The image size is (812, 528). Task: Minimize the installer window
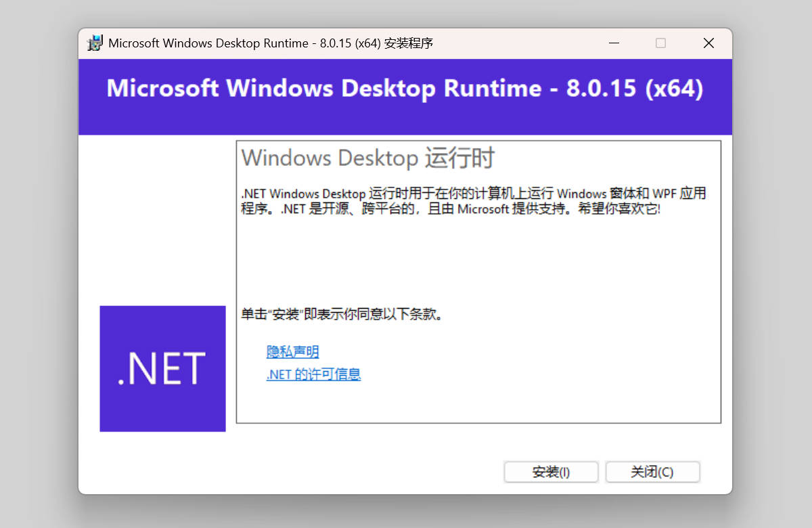coord(614,43)
